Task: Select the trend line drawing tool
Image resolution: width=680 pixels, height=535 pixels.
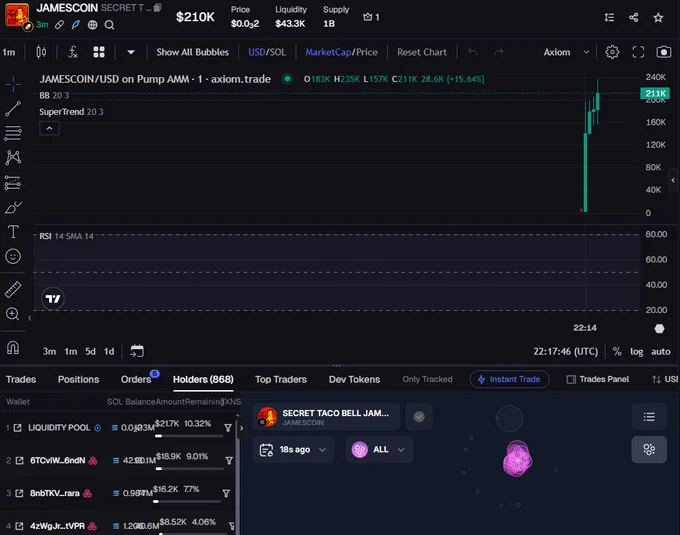Action: coord(13,108)
